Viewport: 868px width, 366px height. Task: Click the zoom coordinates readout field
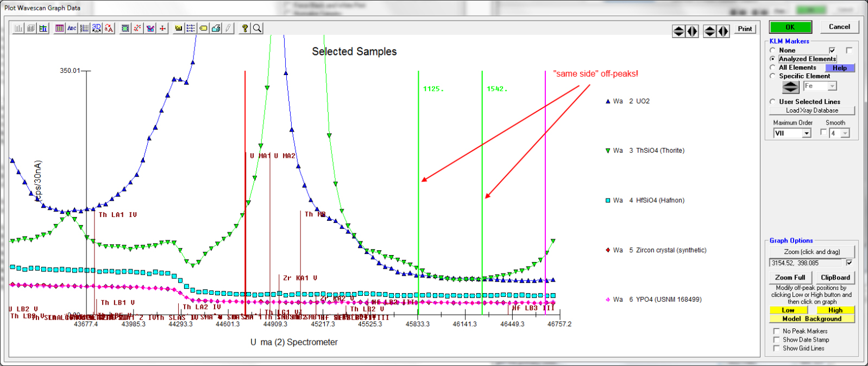pos(806,263)
